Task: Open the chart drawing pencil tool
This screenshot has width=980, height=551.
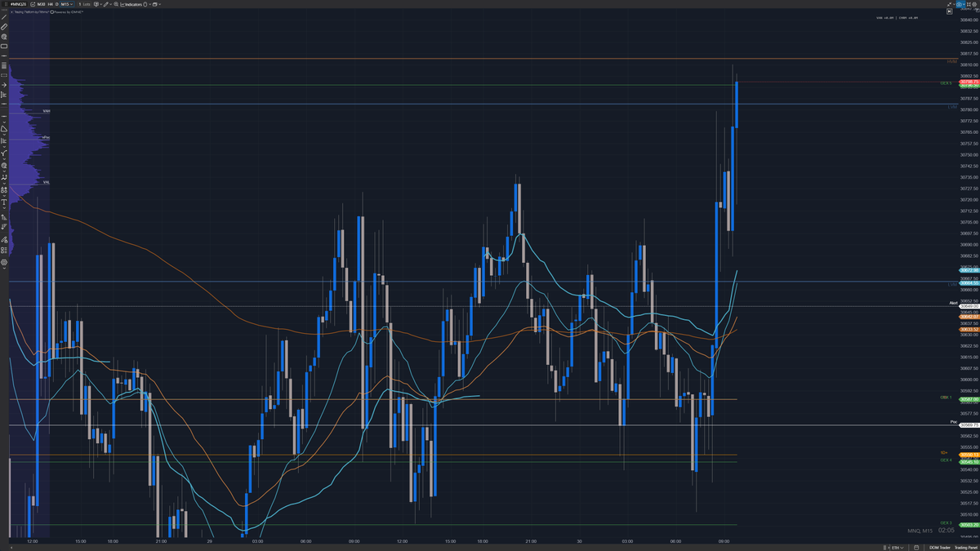Action: (x=105, y=4)
